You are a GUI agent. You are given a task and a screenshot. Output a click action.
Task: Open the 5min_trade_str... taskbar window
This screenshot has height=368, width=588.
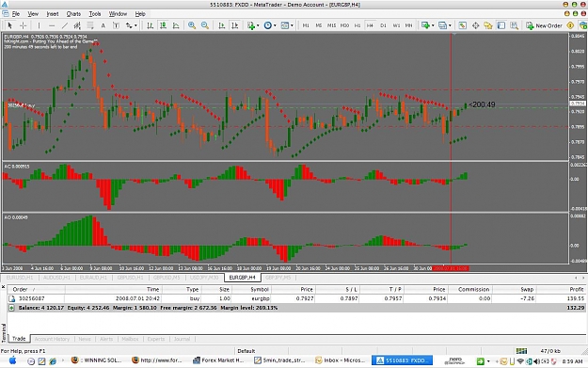tap(279, 360)
